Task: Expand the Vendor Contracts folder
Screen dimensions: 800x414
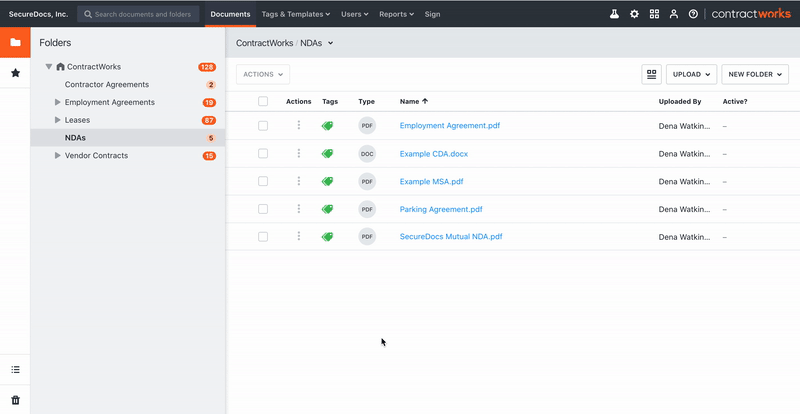Action: [58, 155]
